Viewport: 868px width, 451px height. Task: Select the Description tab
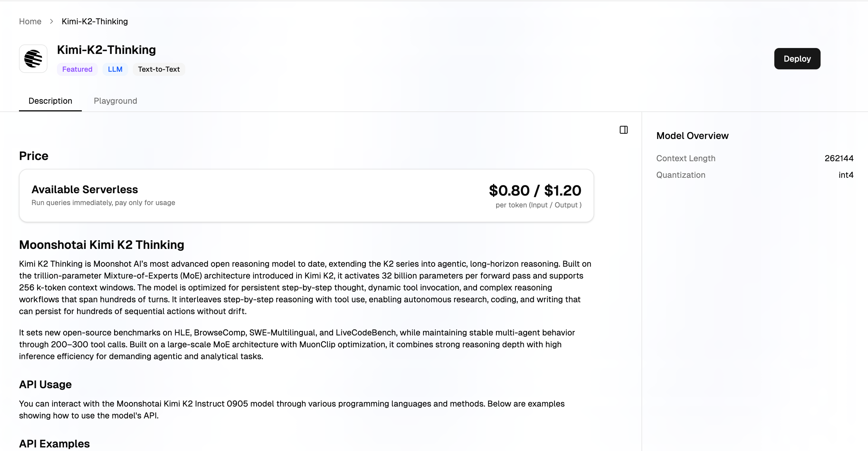click(50, 101)
